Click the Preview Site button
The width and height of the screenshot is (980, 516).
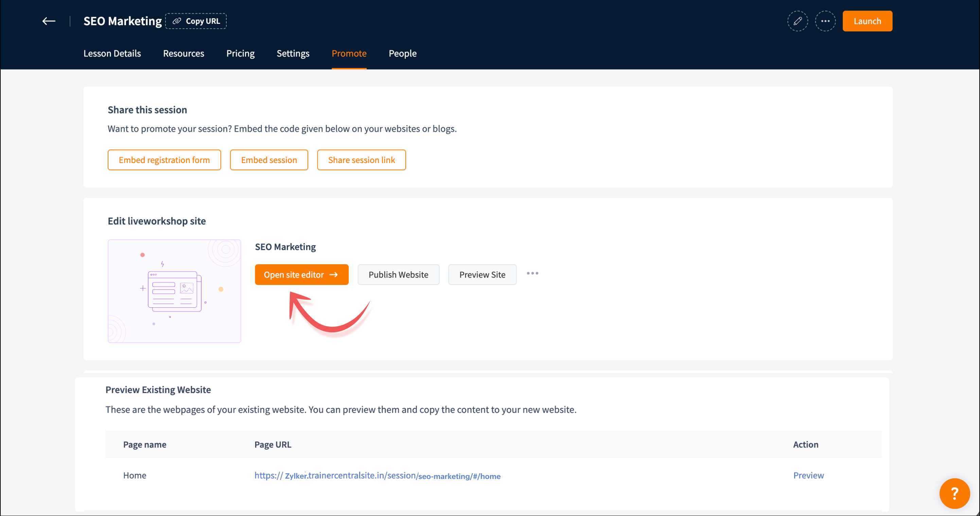click(482, 274)
